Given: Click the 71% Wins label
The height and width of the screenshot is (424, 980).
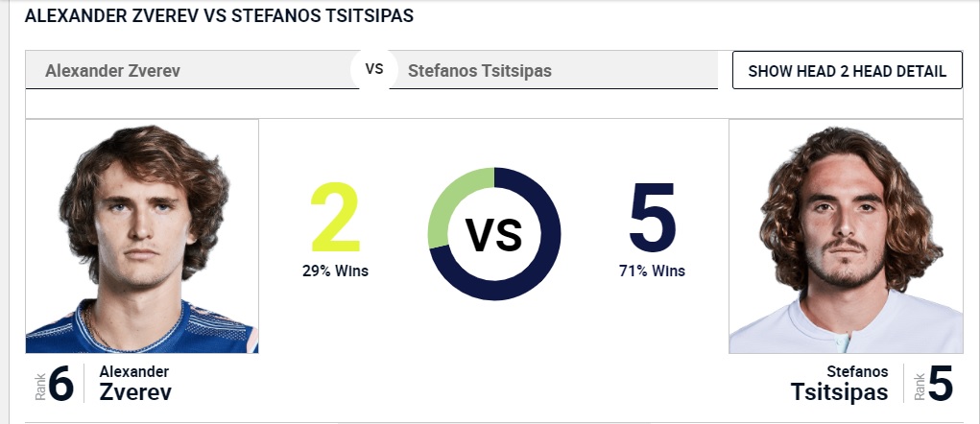Looking at the screenshot, I should 652,271.
